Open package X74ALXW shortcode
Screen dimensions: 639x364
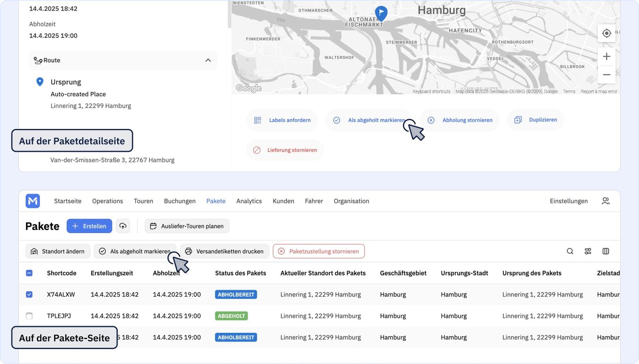pyautogui.click(x=61, y=294)
